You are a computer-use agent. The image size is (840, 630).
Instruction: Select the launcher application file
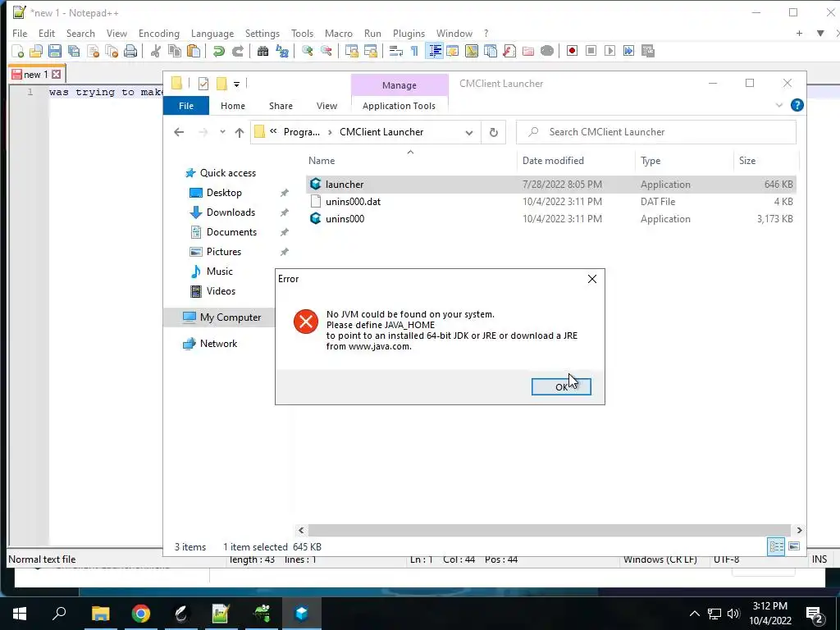pyautogui.click(x=552, y=185)
